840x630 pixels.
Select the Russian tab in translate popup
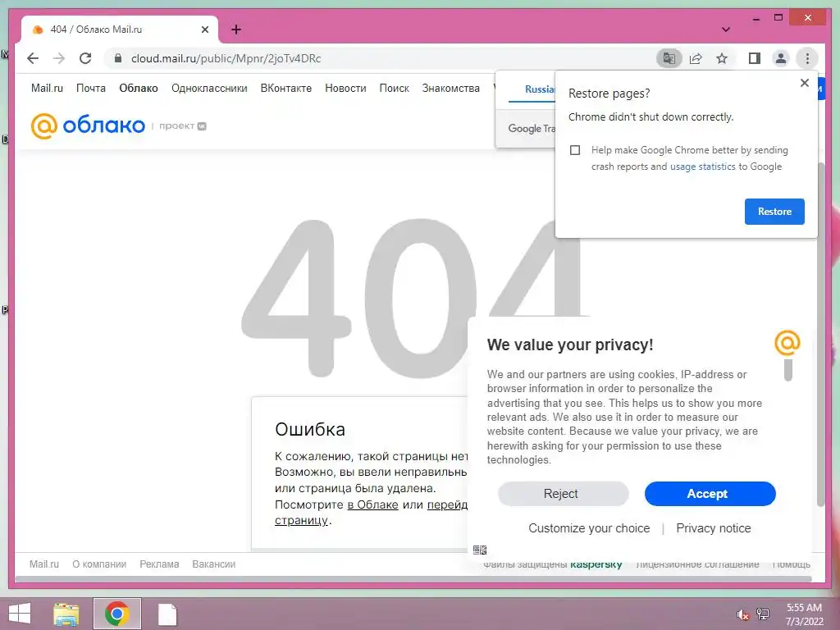click(540, 89)
